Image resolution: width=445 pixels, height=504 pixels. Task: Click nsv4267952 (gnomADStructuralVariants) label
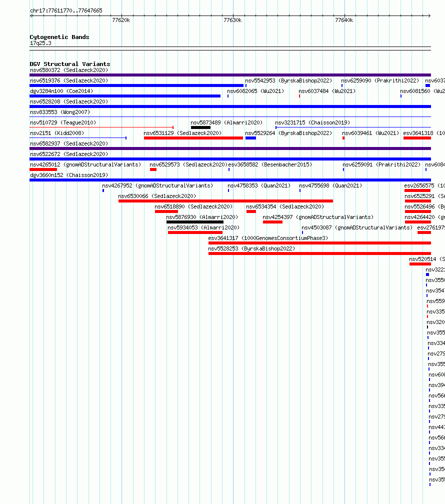(x=157, y=186)
